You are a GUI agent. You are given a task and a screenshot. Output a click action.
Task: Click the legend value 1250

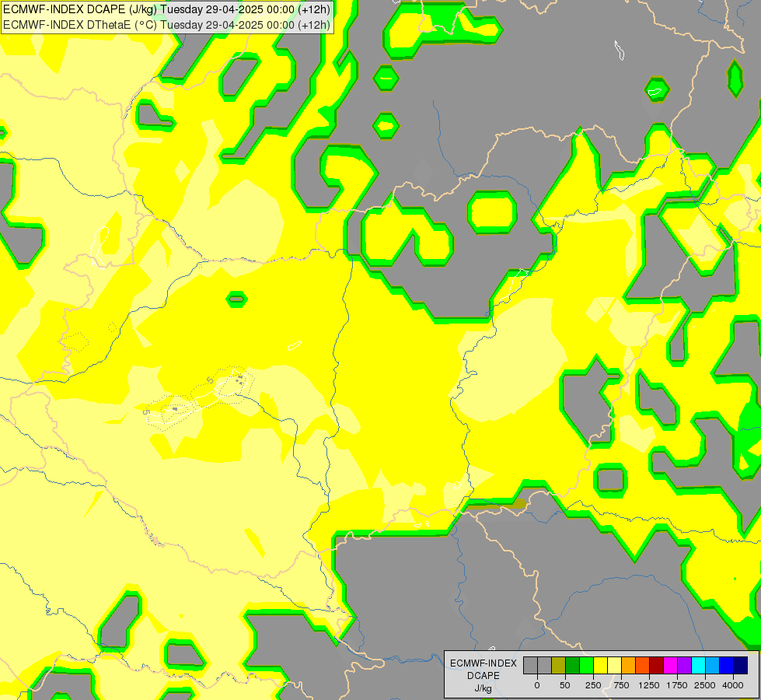649,685
